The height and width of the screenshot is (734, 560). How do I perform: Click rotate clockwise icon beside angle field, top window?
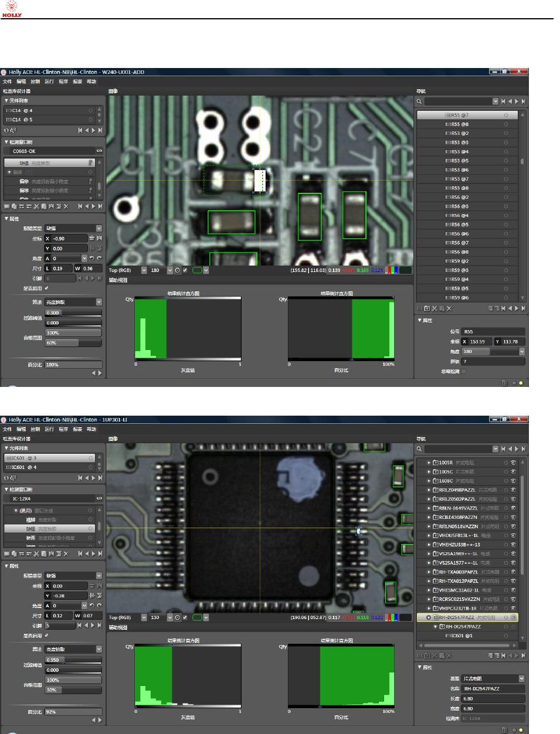(x=99, y=259)
